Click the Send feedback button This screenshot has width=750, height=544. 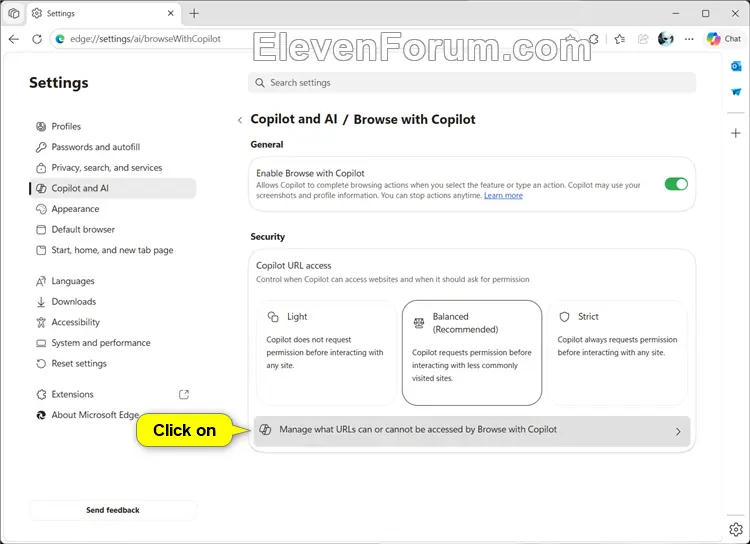pos(113,510)
